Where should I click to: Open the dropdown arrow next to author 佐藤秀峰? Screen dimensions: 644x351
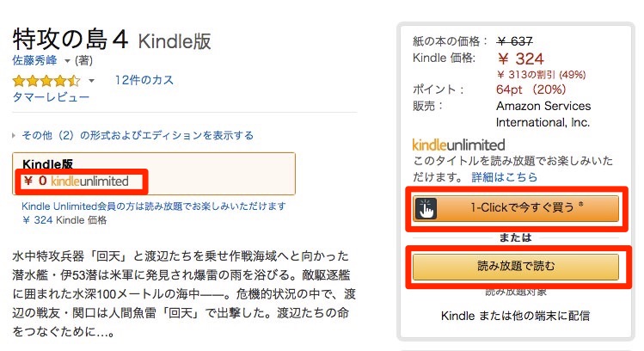(x=67, y=61)
